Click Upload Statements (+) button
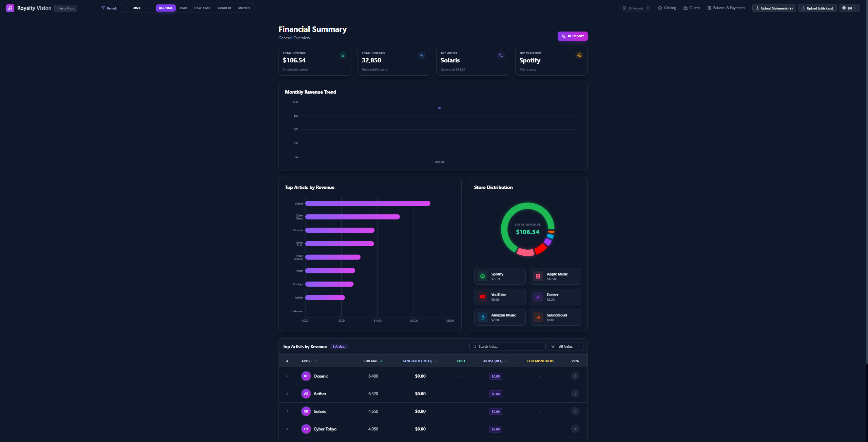The width and height of the screenshot is (868, 442). [x=774, y=8]
